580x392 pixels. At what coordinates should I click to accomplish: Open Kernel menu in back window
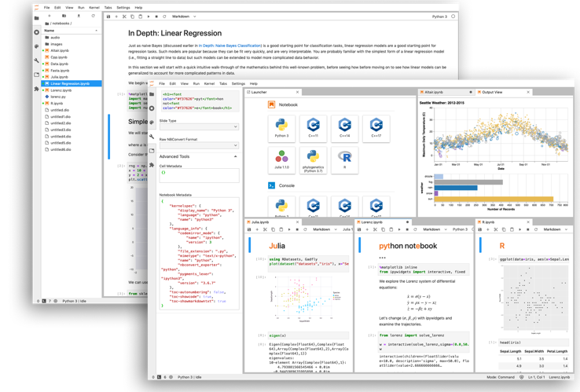pos(94,7)
